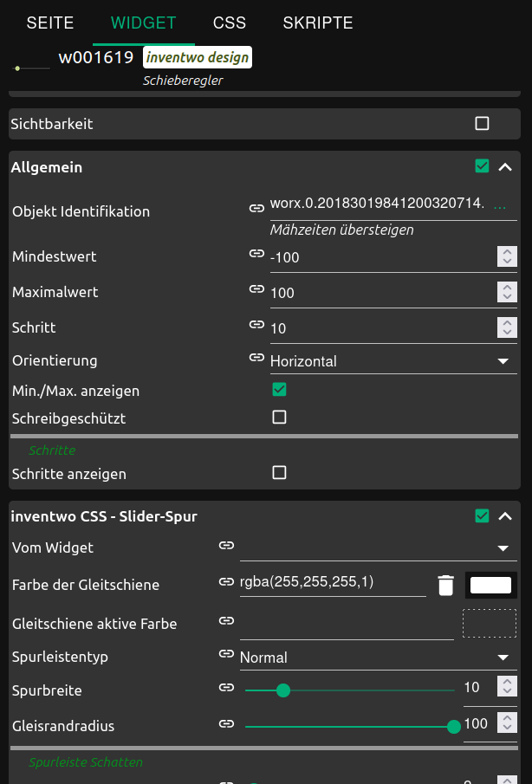The width and height of the screenshot is (532, 784).
Task: Click the Spurbreite value field showing 10
Action: pyautogui.click(x=479, y=689)
